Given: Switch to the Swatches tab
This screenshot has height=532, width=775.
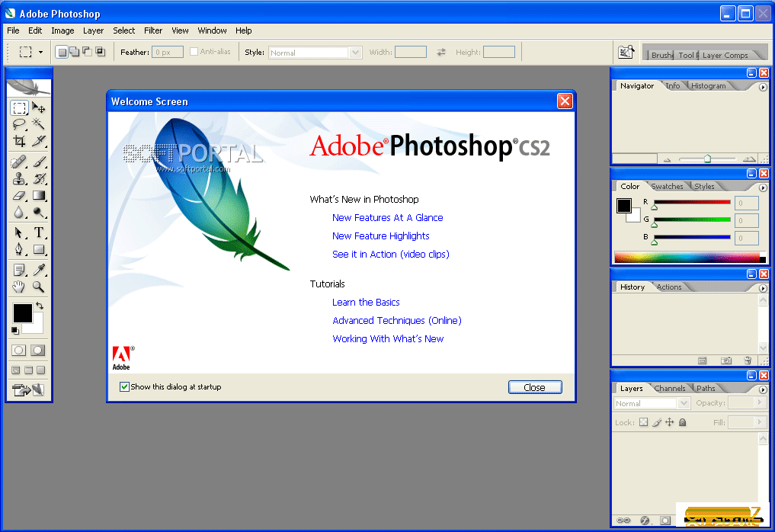Looking at the screenshot, I should 668,187.
